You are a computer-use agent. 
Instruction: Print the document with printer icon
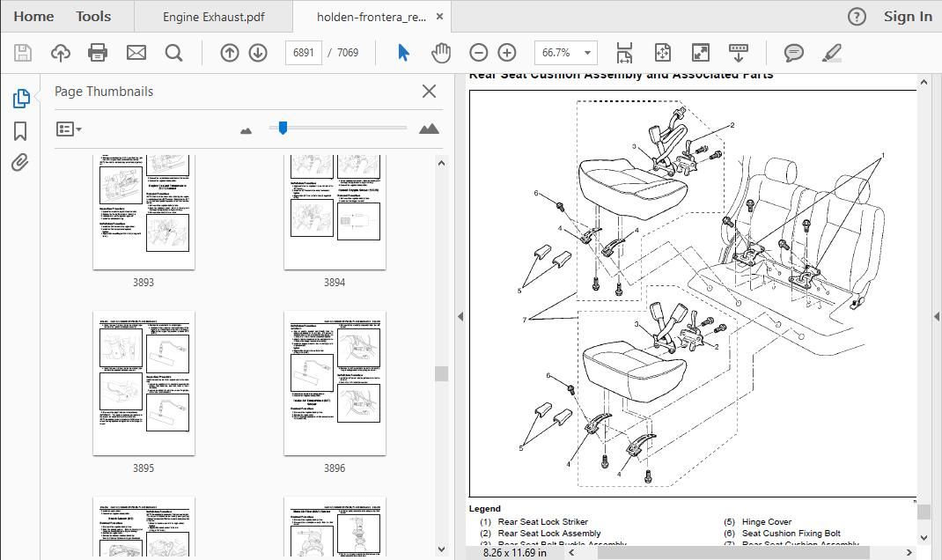tap(98, 53)
